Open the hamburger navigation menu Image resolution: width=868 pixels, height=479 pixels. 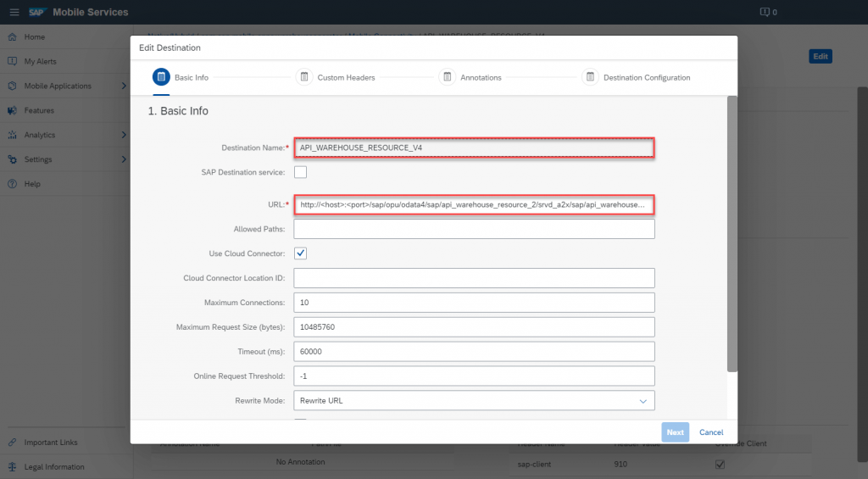coord(14,12)
